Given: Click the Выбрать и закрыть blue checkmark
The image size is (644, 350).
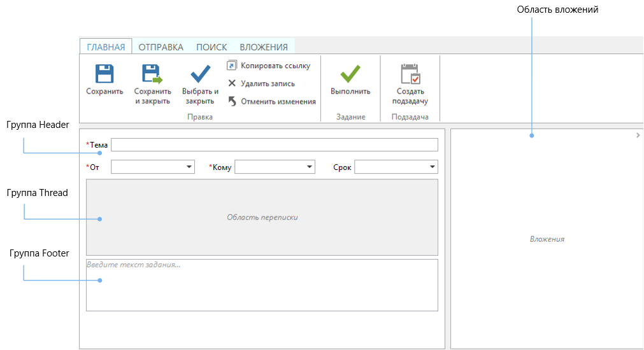Looking at the screenshot, I should tap(201, 74).
